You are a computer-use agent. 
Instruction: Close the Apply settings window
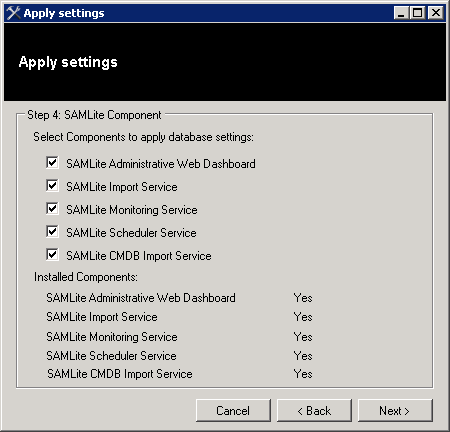click(435, 13)
